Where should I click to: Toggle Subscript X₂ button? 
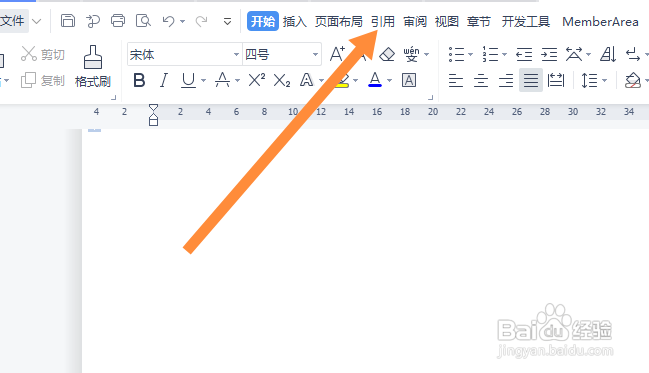coord(282,80)
